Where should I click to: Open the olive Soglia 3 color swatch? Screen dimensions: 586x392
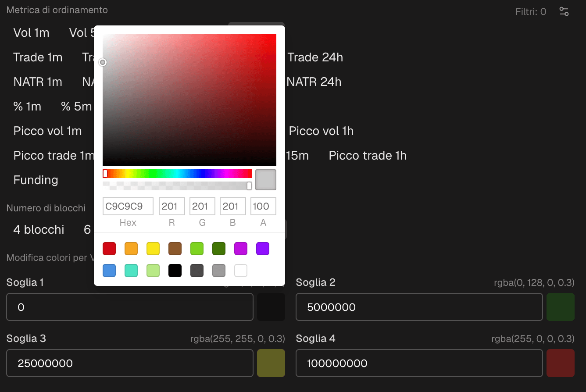271,363
